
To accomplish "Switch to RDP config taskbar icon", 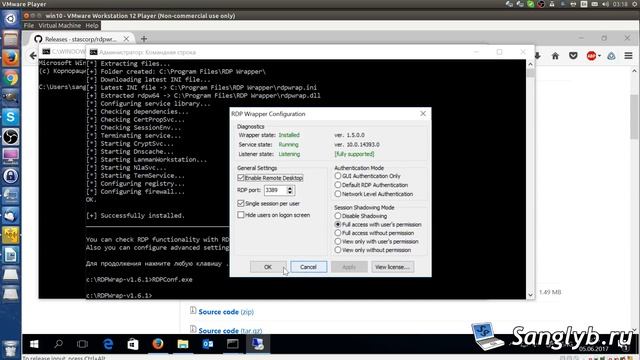I will pyautogui.click(x=258, y=344).
